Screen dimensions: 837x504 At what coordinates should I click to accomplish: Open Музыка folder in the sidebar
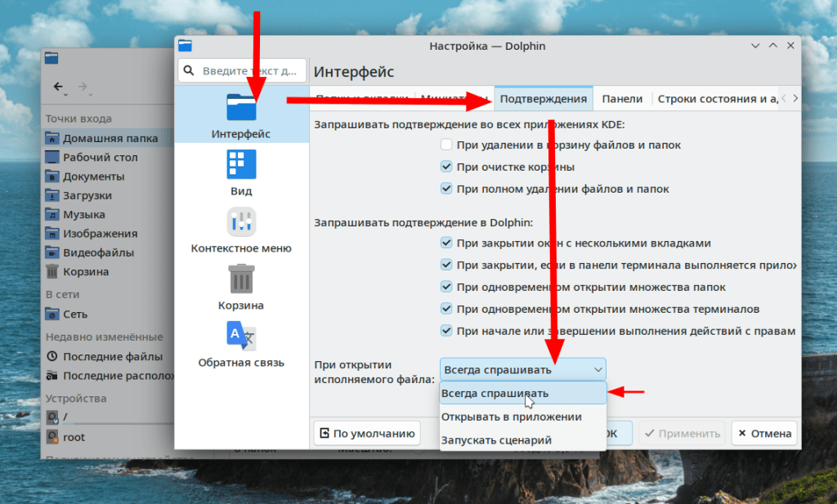pos(83,214)
